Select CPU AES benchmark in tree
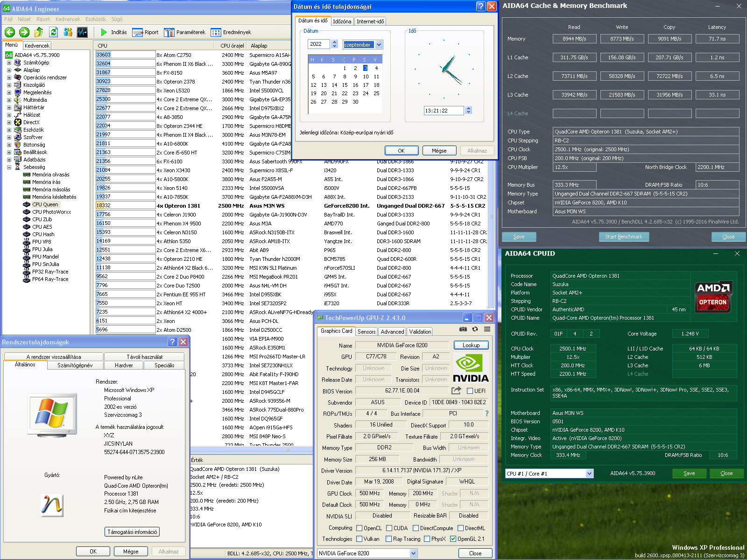This screenshot has width=747, height=560. click(42, 227)
